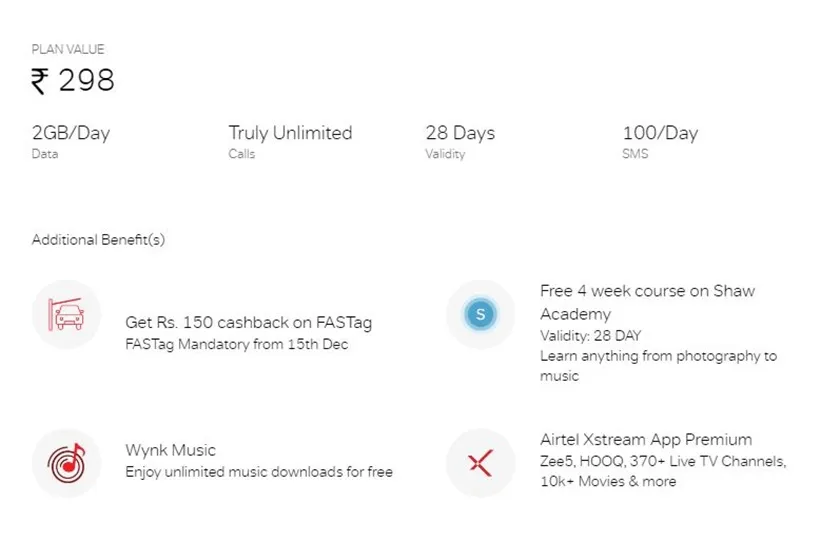
Task: Click Enjoy unlimited music downloads description
Action: [259, 472]
